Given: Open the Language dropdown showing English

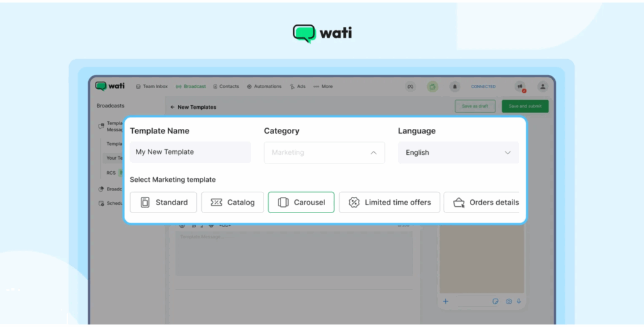Looking at the screenshot, I should (458, 152).
